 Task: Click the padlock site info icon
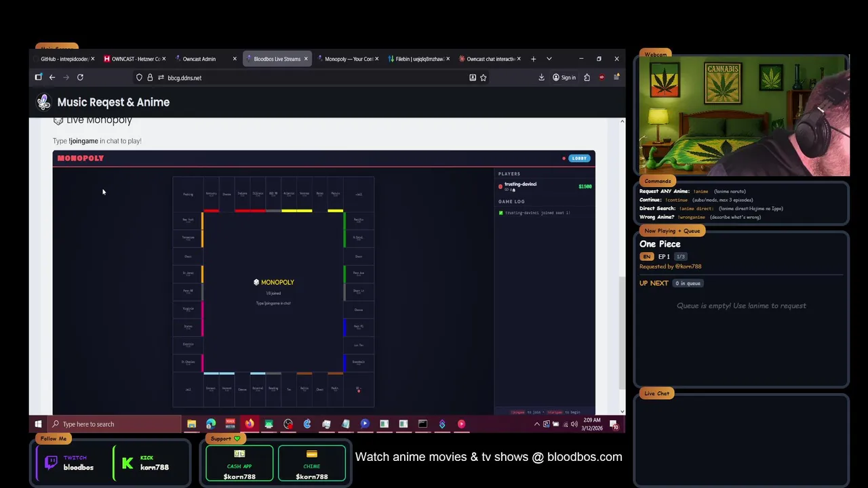click(x=150, y=77)
